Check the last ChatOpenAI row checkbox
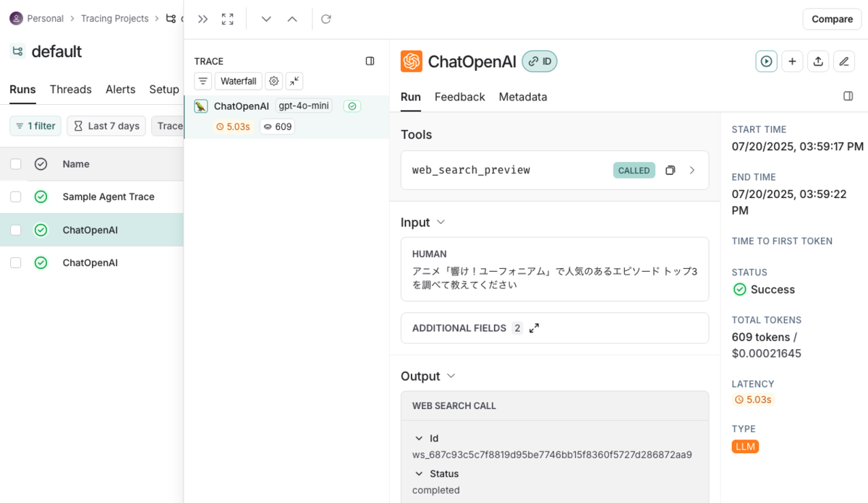This screenshot has width=868, height=503. click(x=16, y=263)
